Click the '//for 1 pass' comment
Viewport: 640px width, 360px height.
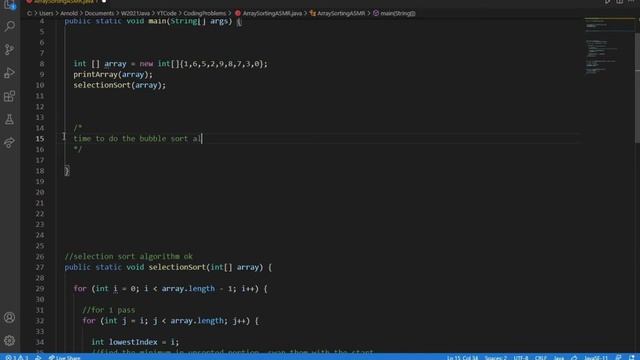point(109,310)
